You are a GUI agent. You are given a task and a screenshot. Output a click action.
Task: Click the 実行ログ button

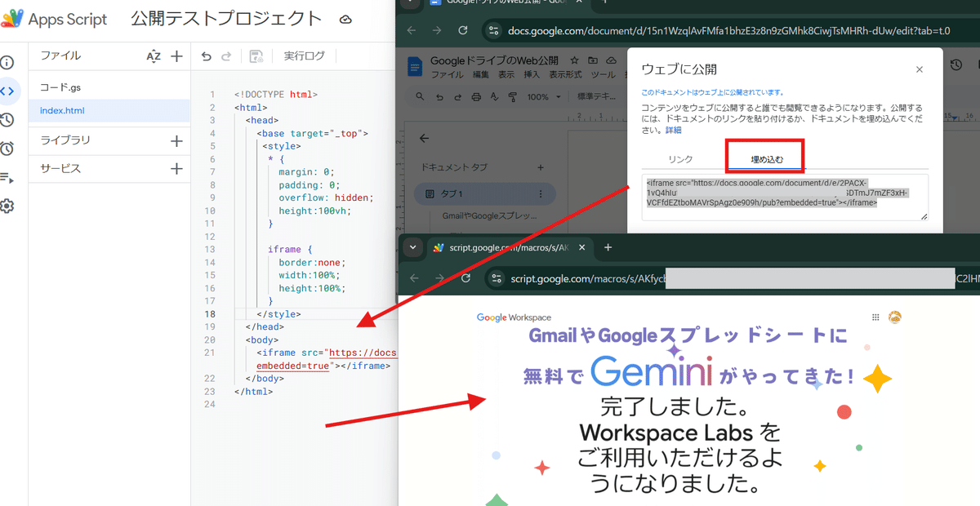point(304,56)
